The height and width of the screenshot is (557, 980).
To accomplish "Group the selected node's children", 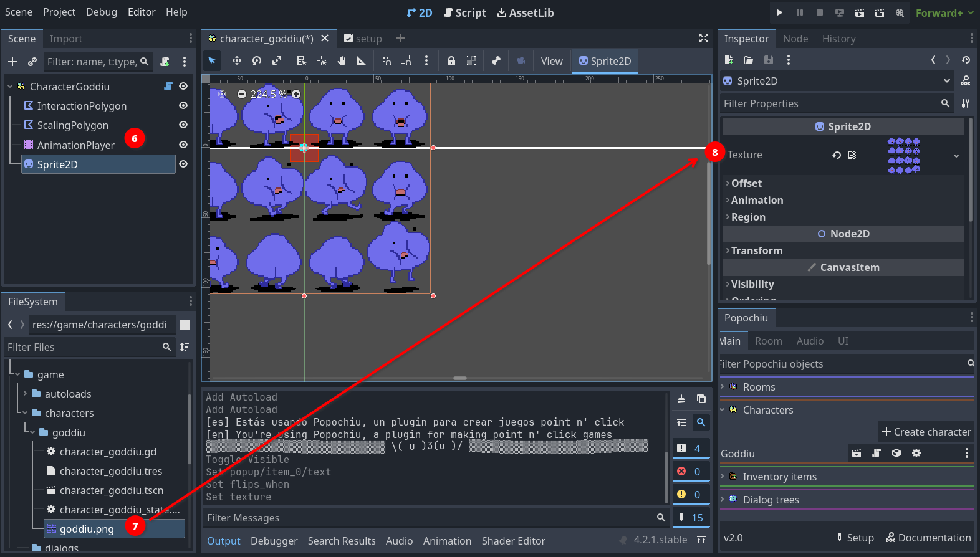I will [x=471, y=60].
